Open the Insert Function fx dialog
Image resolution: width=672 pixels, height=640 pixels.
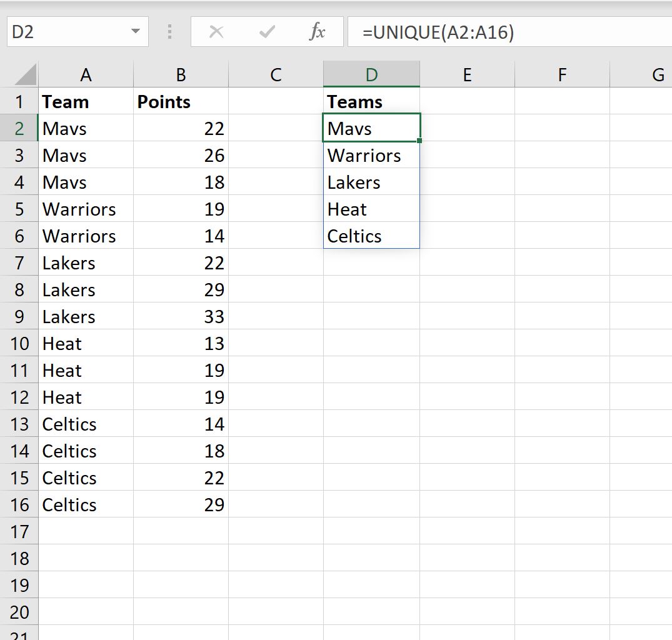click(317, 32)
